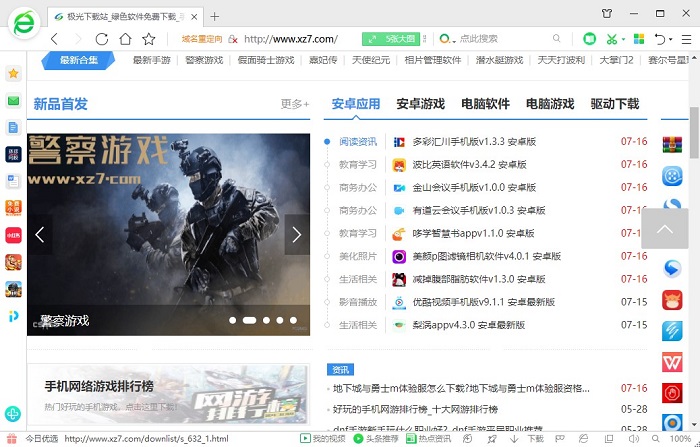Open sidebar green mail icon
Image resolution: width=700 pixels, height=447 pixels.
(13, 100)
